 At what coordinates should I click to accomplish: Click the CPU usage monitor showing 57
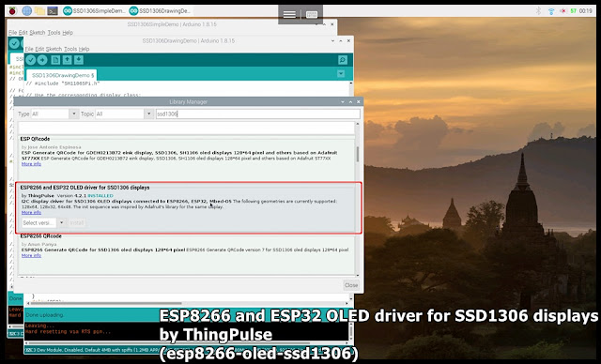[x=574, y=11]
